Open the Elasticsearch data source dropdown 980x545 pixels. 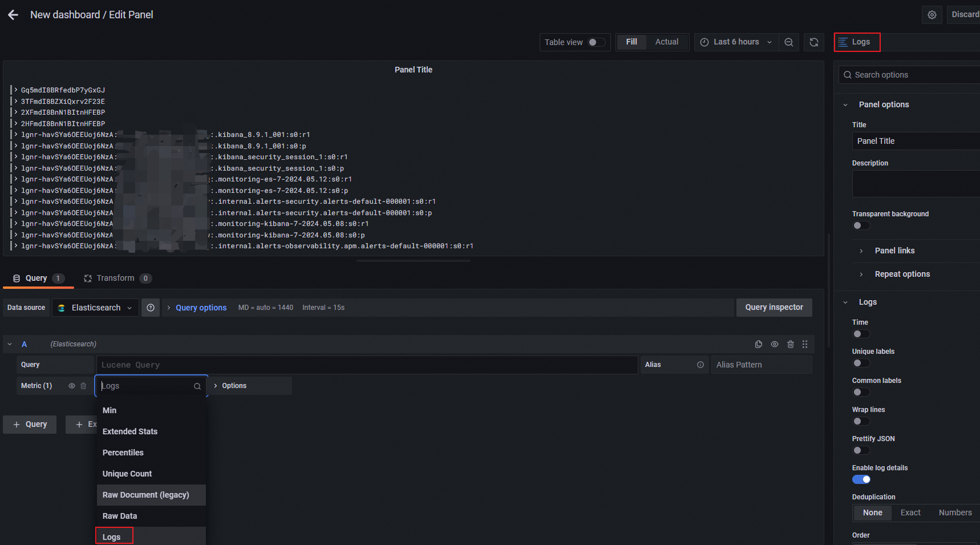click(96, 308)
